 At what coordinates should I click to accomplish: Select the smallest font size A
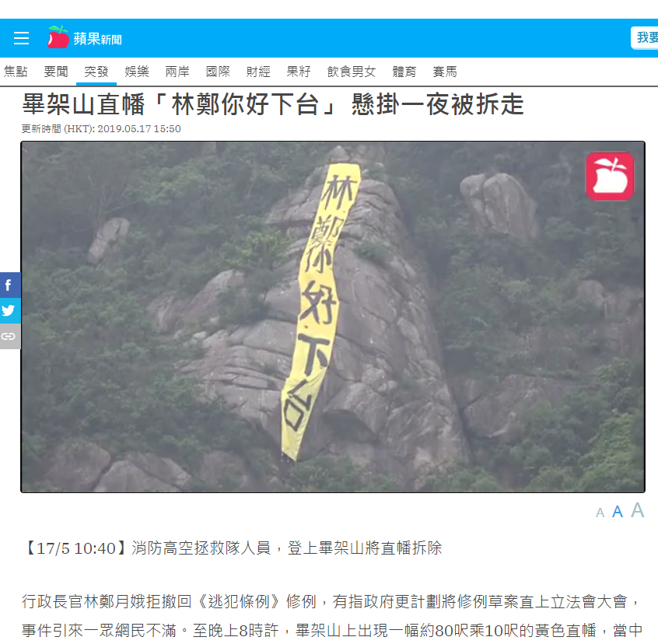(x=600, y=513)
